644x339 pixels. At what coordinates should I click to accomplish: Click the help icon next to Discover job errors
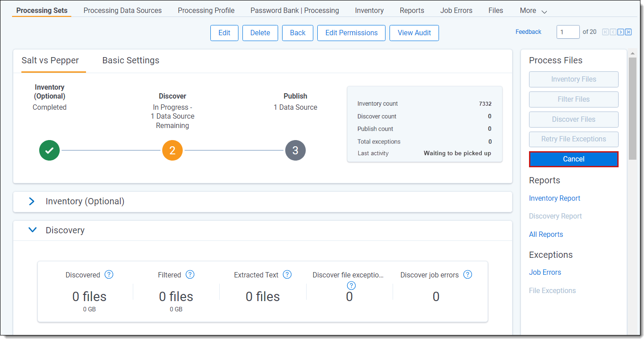[468, 274]
